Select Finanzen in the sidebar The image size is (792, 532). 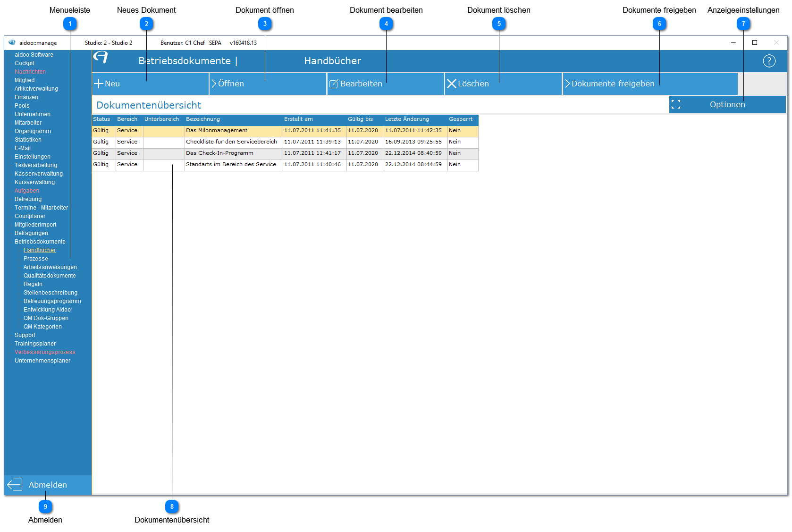[x=26, y=97]
